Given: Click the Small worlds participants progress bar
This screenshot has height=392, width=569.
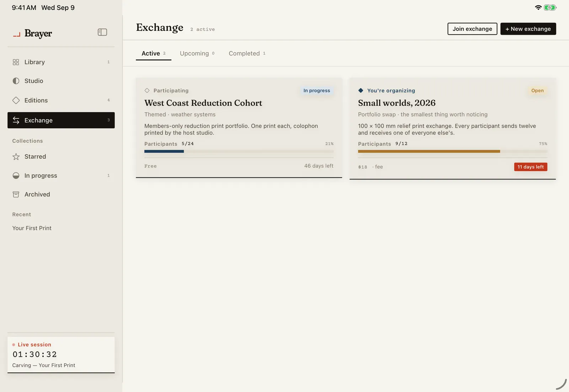Looking at the screenshot, I should click(x=453, y=151).
